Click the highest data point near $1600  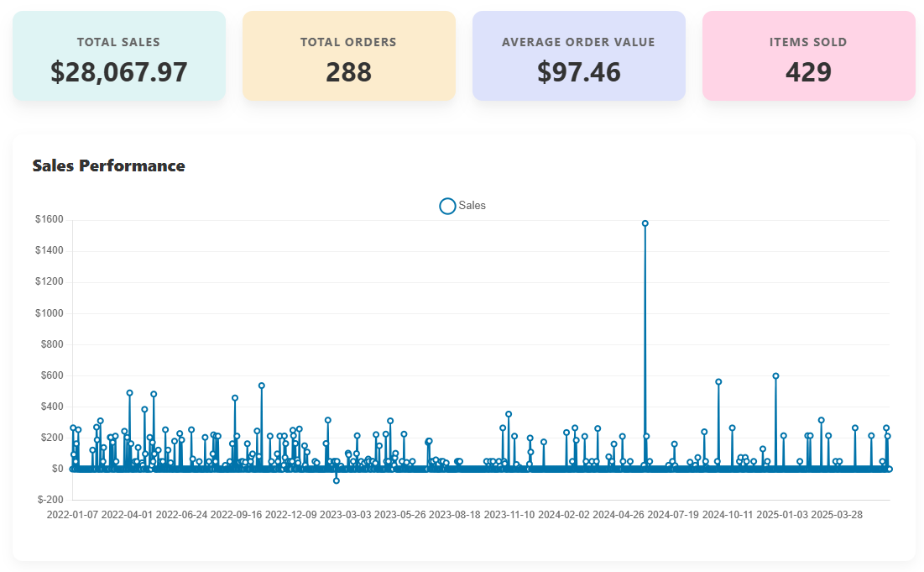(645, 223)
